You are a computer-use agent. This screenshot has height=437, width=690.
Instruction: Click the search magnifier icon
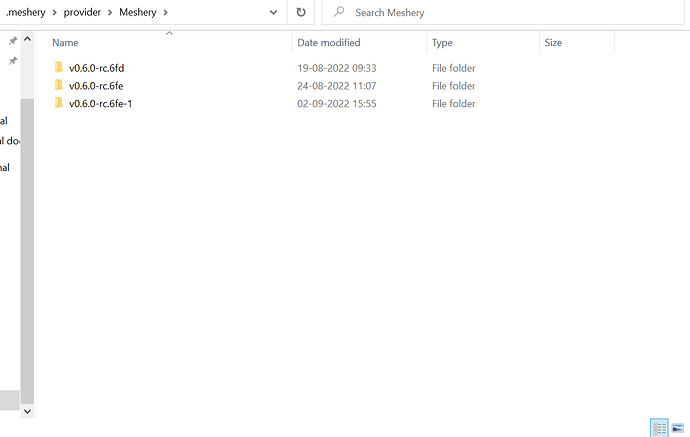339,12
